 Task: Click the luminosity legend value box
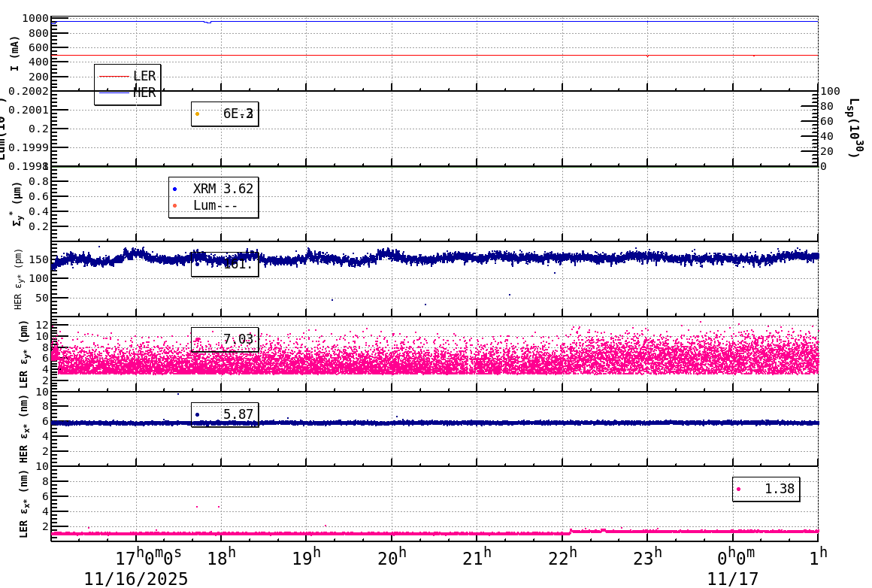click(x=225, y=114)
